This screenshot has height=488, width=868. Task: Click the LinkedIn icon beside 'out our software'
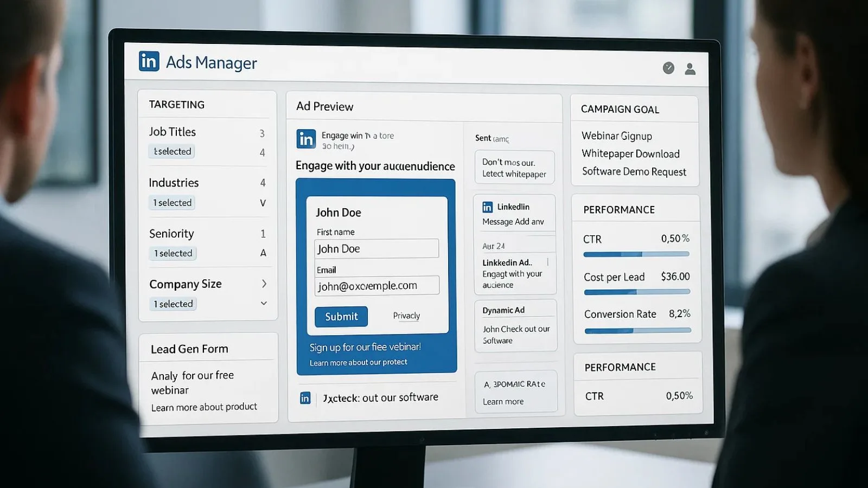point(305,399)
